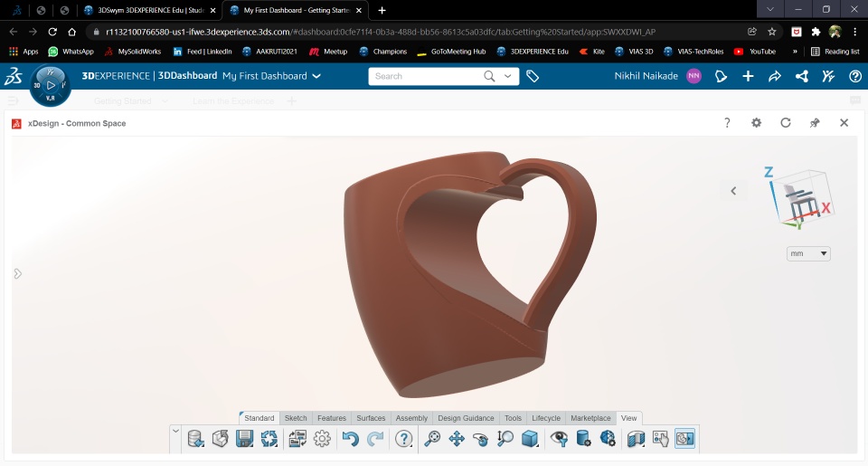Close the xDesign widget
Screen dimensions: 868x466
[844, 123]
